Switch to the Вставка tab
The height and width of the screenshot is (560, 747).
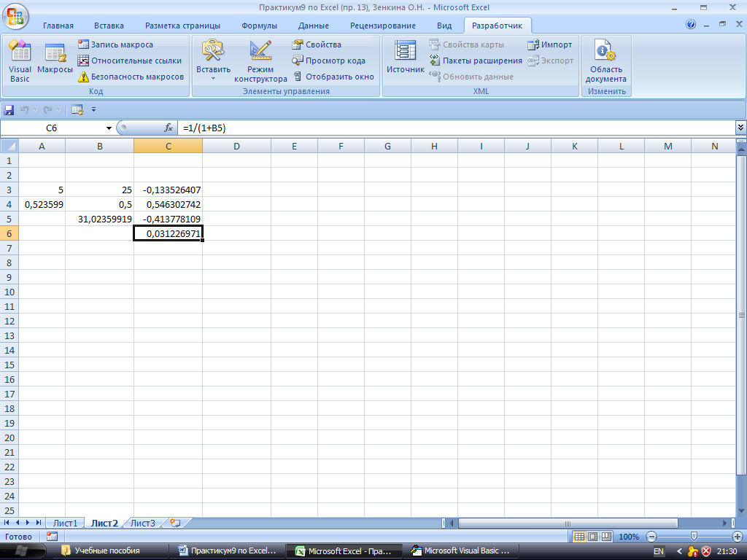pyautogui.click(x=109, y=26)
